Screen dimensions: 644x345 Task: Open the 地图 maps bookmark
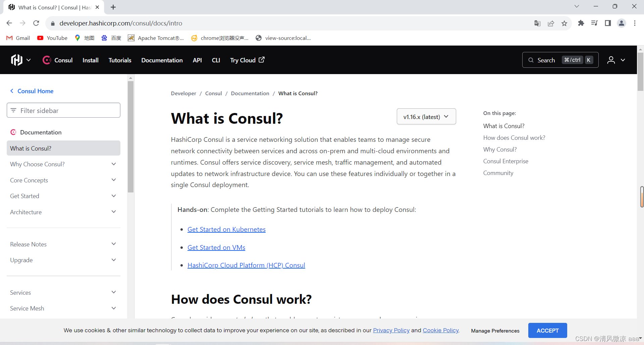coord(85,38)
